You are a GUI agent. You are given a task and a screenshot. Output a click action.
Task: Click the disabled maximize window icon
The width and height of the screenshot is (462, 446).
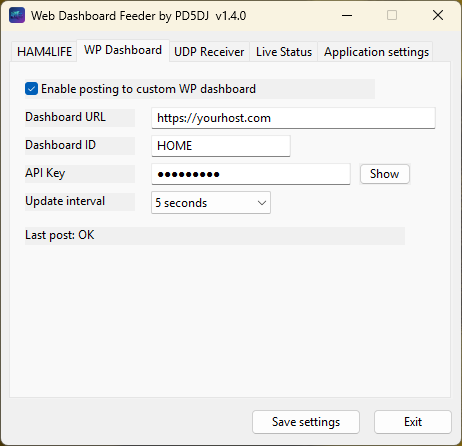pyautogui.click(x=392, y=15)
